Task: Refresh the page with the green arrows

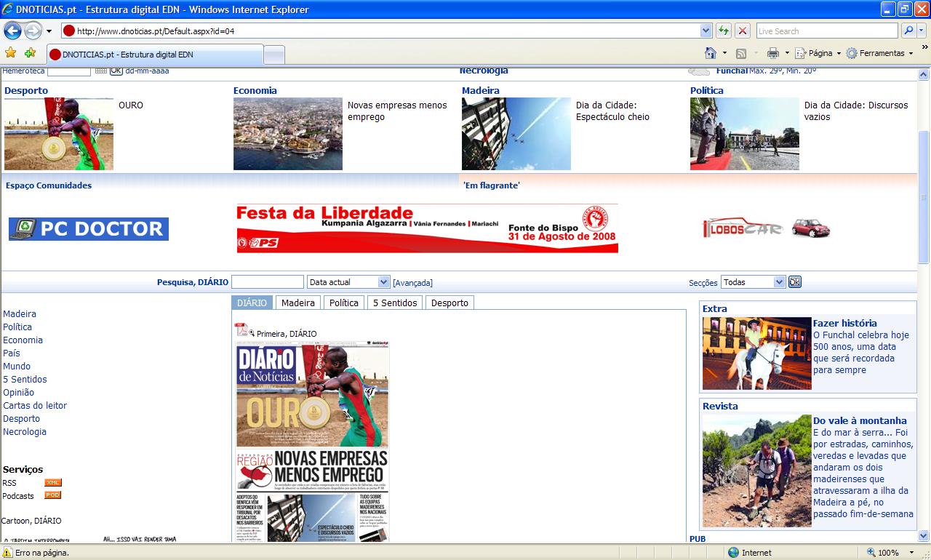Action: (723, 31)
